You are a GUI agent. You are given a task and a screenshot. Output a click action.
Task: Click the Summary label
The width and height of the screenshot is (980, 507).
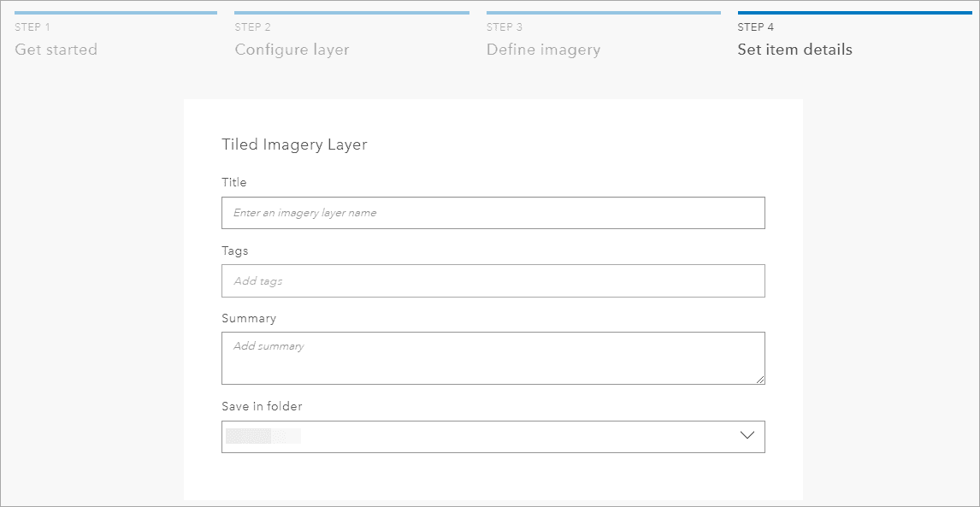click(249, 318)
